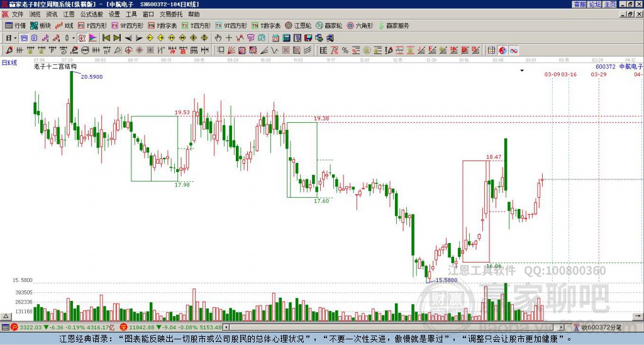Open the 交易委托 menu
644x345 pixels.
click(171, 14)
